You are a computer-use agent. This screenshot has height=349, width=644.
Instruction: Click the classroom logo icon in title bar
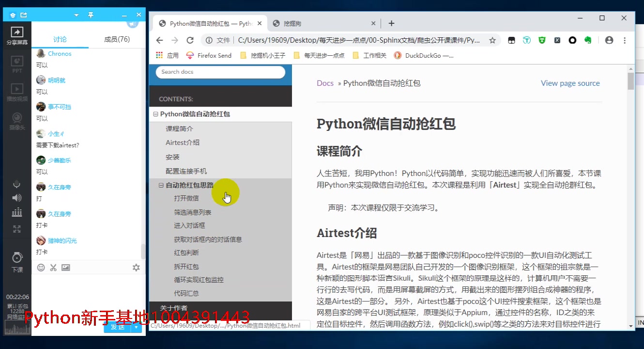[13, 15]
